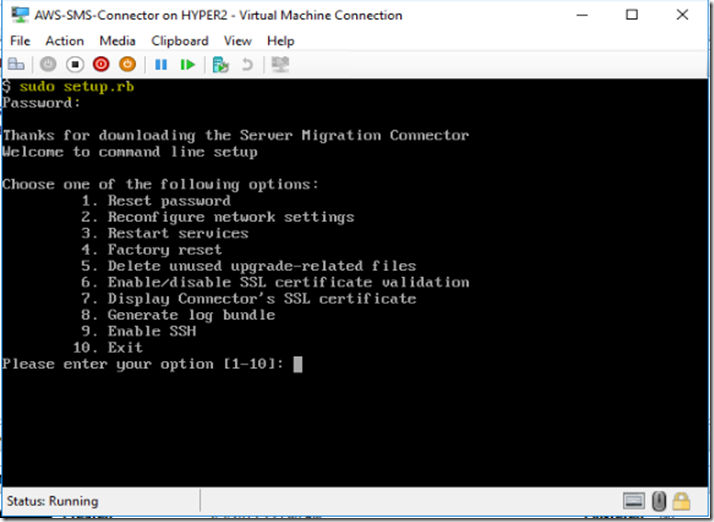Click 'Welcome to command line setup' text
Screen dimensions: 714x522
click(130, 152)
